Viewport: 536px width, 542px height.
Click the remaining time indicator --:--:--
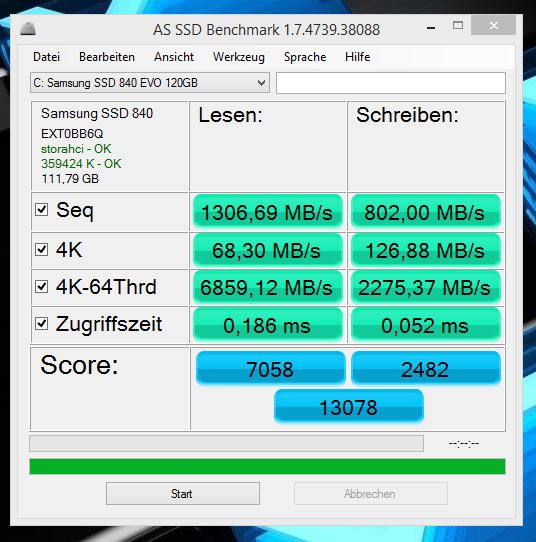click(x=464, y=443)
